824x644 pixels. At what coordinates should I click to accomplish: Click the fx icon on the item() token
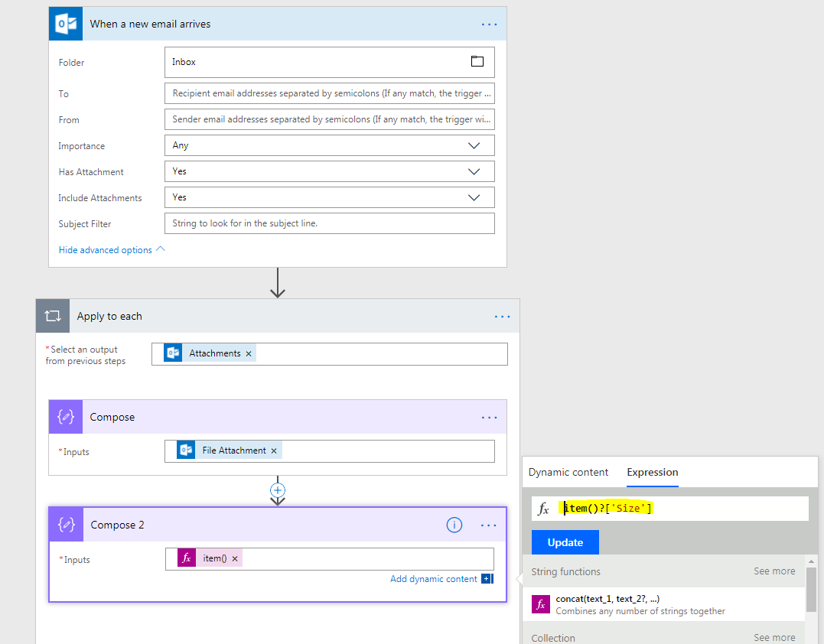click(184, 558)
